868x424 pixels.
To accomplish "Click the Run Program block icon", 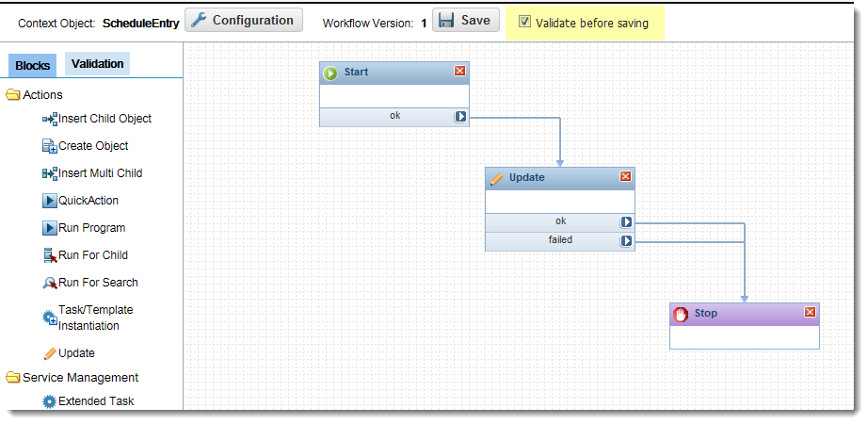I will (50, 228).
